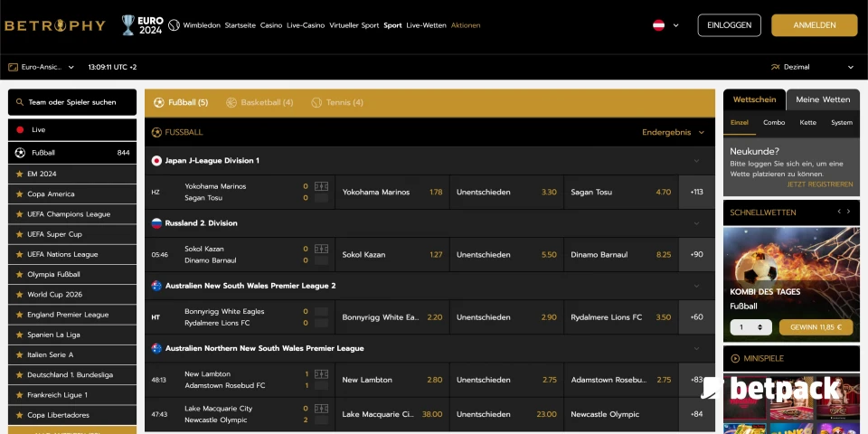This screenshot has height=434, width=868.
Task: Go to next Schnellwetten slide arrow
Action: (849, 212)
